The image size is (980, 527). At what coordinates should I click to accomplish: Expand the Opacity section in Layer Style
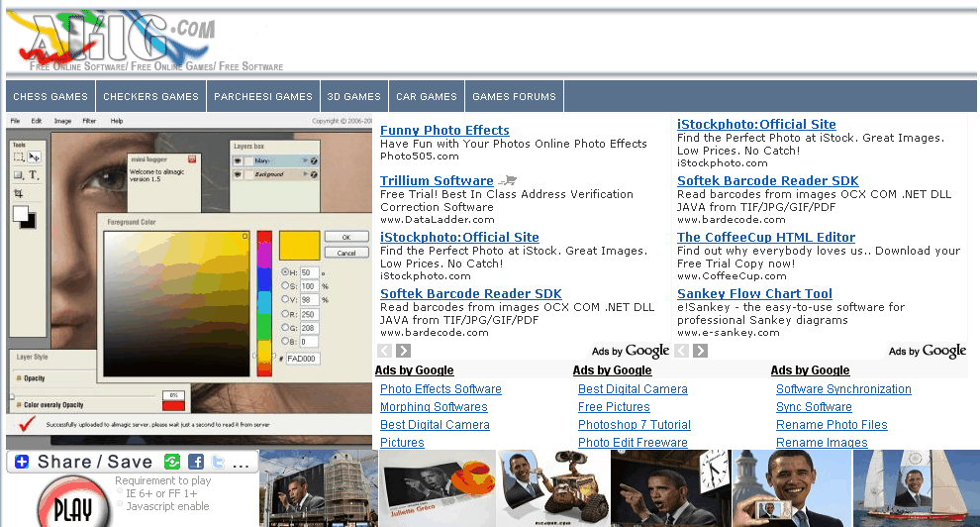19,378
